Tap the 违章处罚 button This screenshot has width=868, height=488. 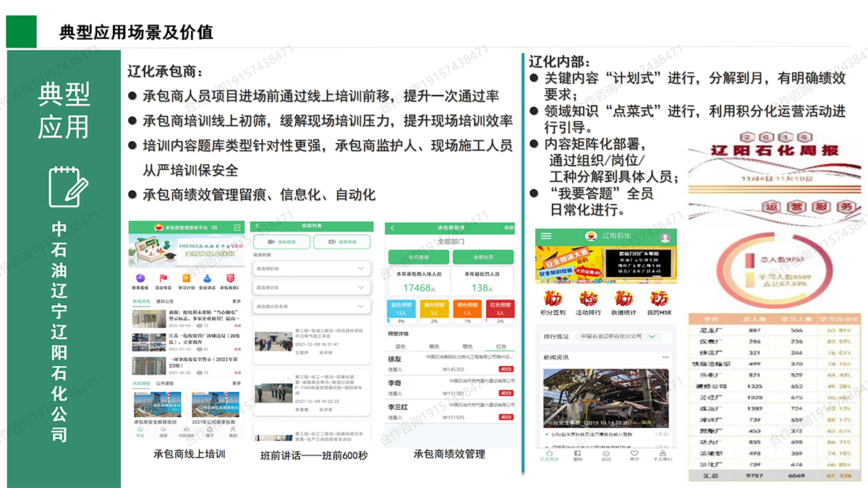[x=483, y=257]
